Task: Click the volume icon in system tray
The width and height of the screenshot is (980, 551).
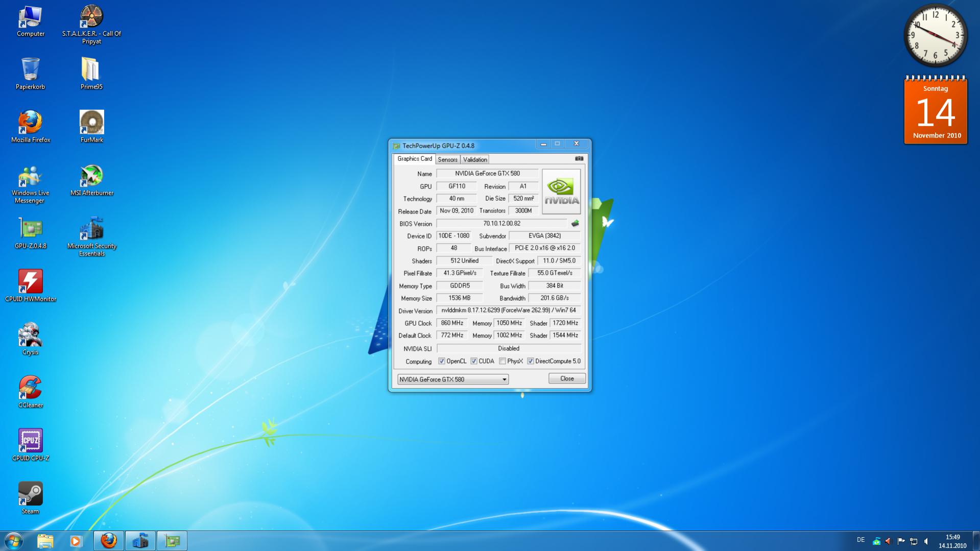Action: pos(926,541)
